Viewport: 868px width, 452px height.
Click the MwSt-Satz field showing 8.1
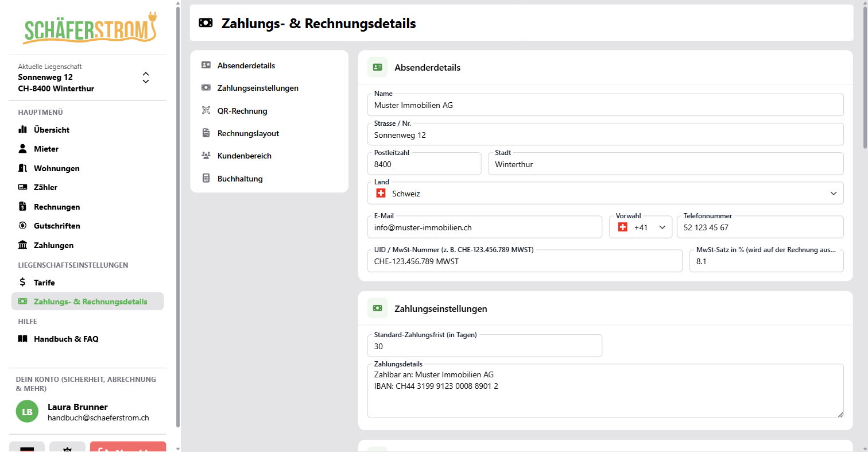coord(766,261)
